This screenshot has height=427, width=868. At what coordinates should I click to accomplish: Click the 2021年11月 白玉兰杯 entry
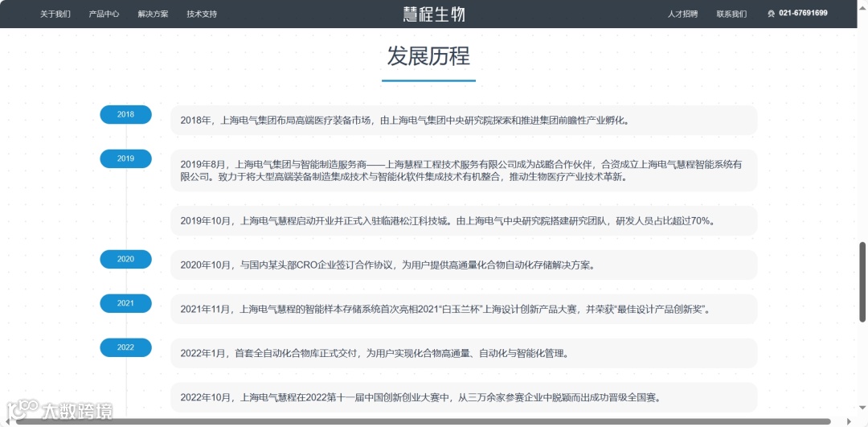pos(464,309)
